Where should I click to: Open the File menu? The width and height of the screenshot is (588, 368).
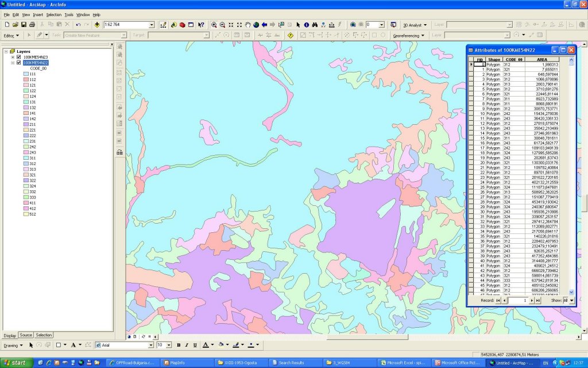click(x=6, y=14)
